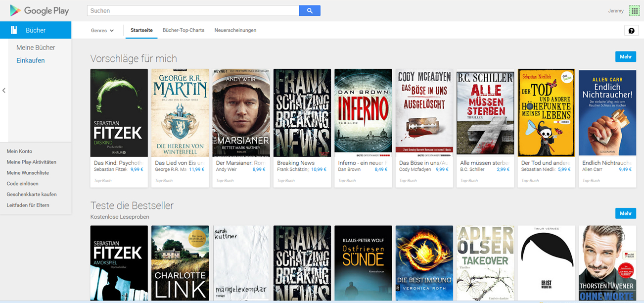Open the apps grid icon
Viewport: 644px width, 303px height.
[x=634, y=10]
